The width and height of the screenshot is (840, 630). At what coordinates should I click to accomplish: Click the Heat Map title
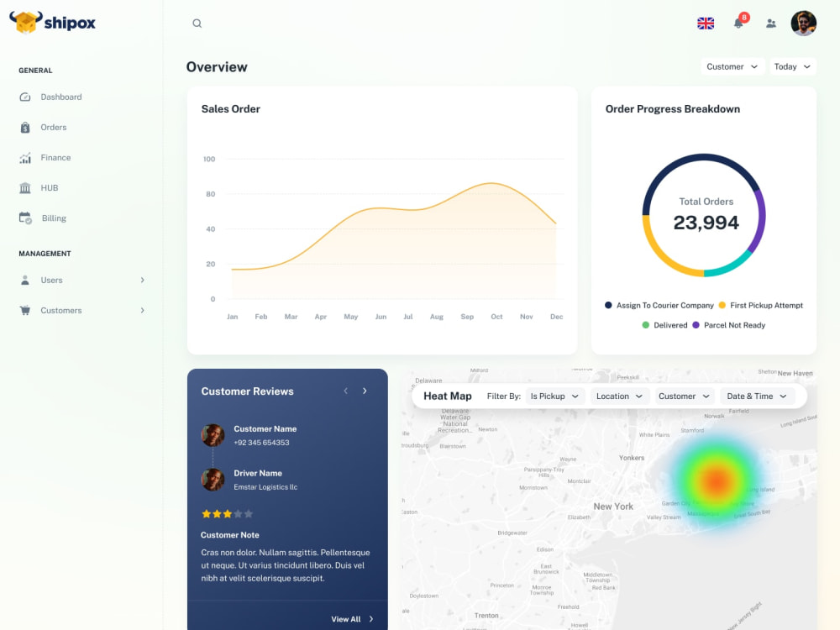(x=448, y=396)
